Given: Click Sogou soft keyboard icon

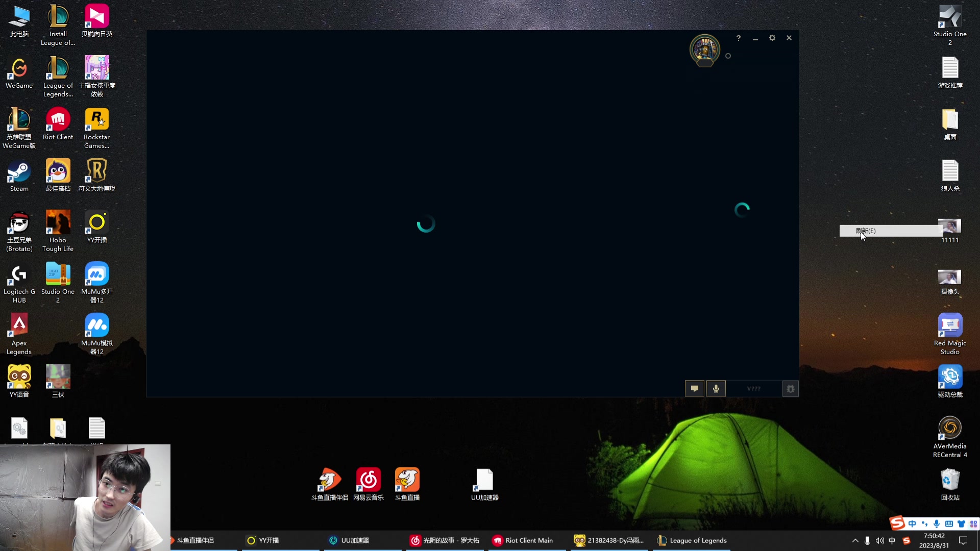Looking at the screenshot, I should click(x=949, y=524).
